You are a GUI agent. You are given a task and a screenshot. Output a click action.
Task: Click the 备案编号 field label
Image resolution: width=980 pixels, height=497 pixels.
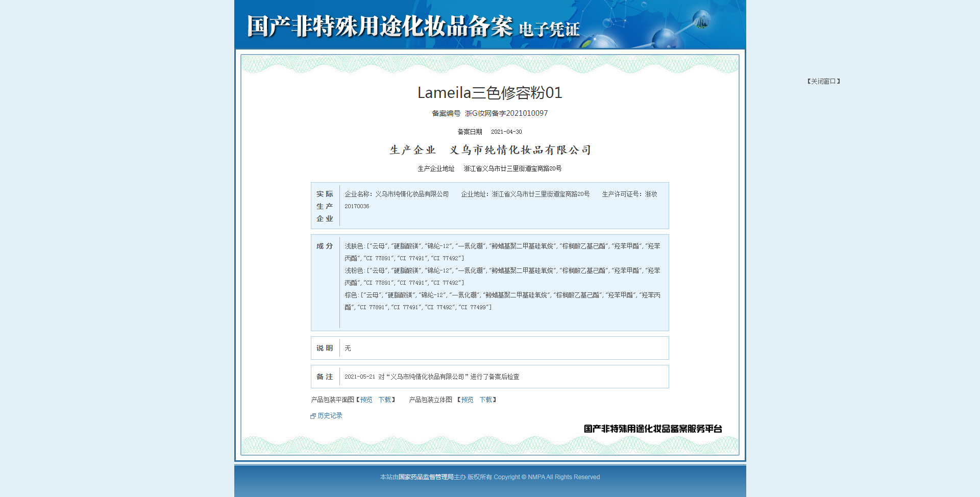tap(446, 113)
